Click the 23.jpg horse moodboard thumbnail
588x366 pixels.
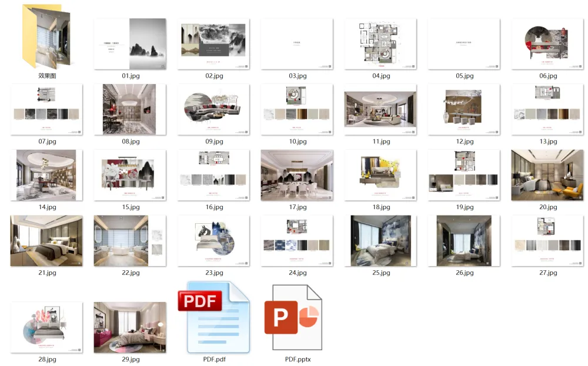pyautogui.click(x=213, y=241)
